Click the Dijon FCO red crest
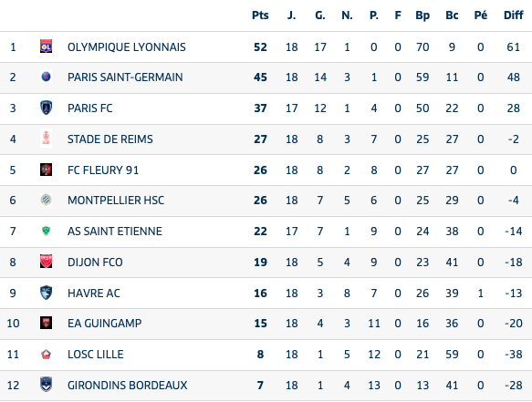The image size is (532, 402). click(x=47, y=262)
